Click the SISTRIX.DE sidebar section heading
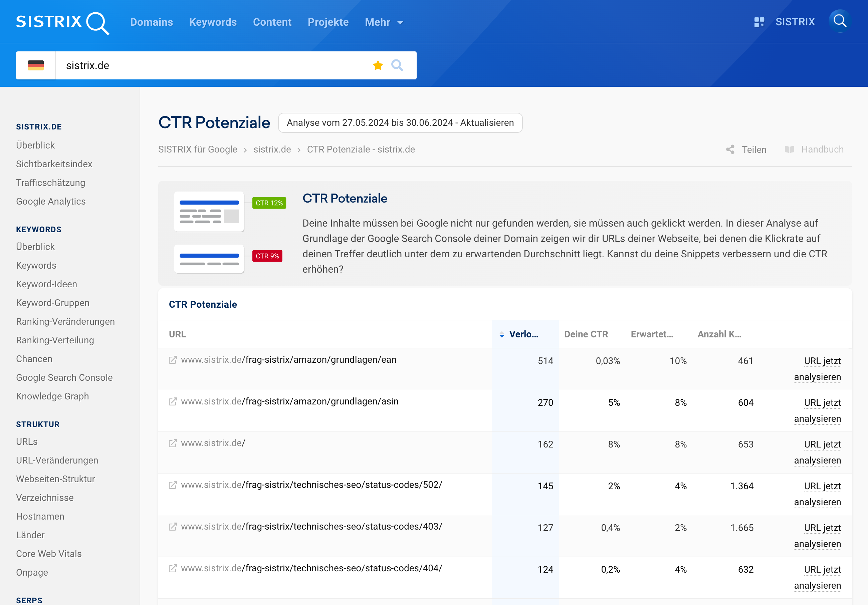 coord(39,127)
